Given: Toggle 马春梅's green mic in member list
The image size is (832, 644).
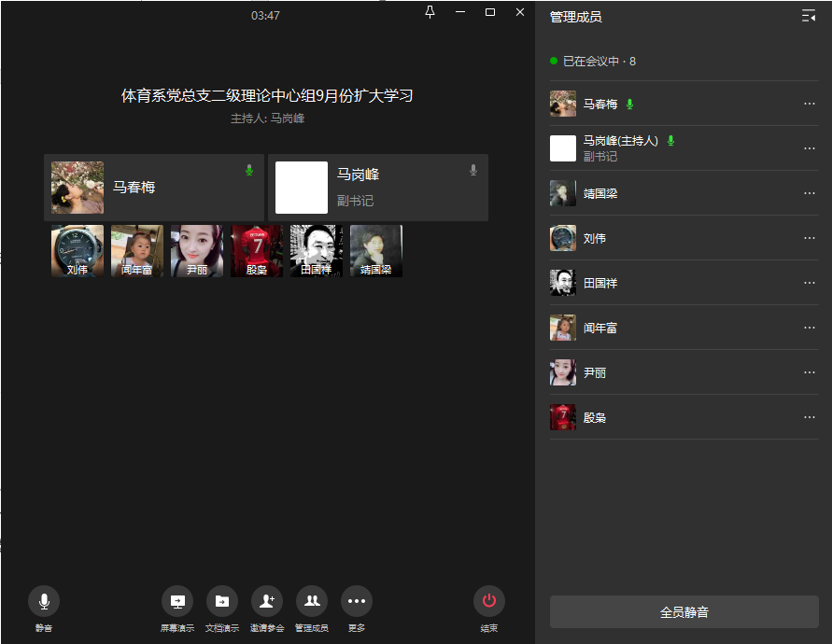Looking at the screenshot, I should (x=630, y=104).
